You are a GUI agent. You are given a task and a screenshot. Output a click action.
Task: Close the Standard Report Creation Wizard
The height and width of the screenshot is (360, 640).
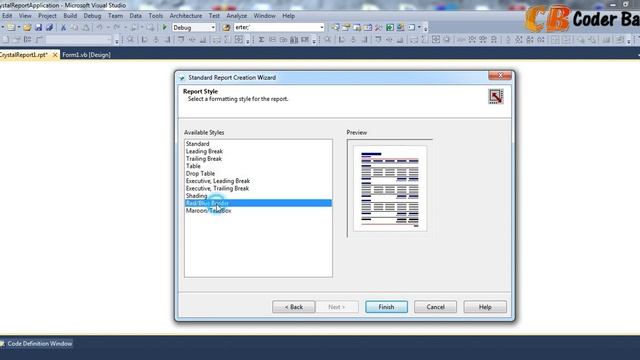tap(500, 76)
